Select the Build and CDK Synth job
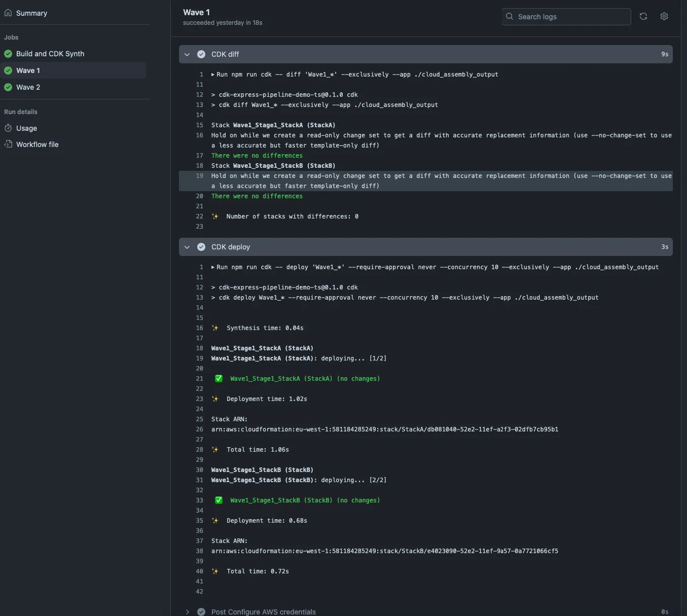 pos(50,54)
